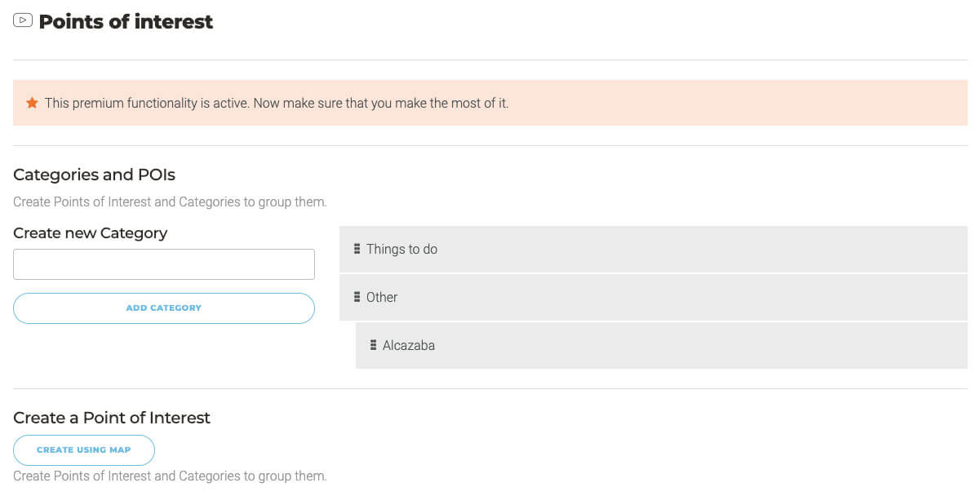Click empty grey area of the Other row

[x=694, y=298]
